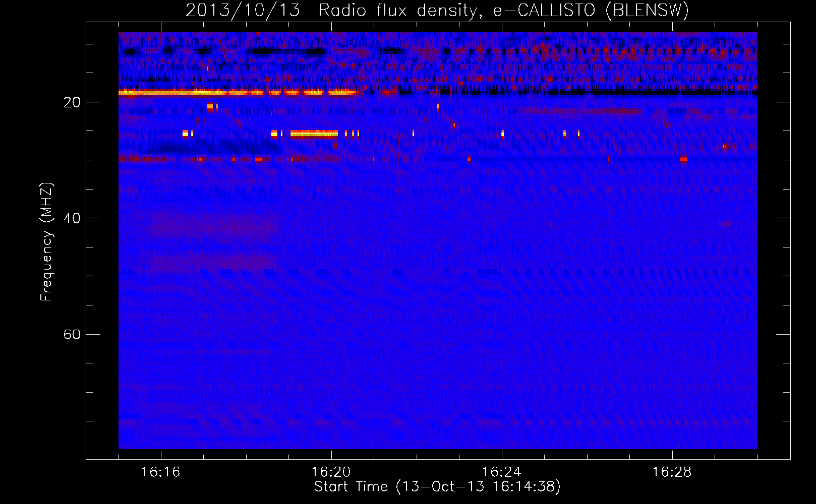Screen dimensions: 816x504
Task: Click the 'Start Time (13-Oct-13 16:14:38)' label
Action: [x=437, y=487]
